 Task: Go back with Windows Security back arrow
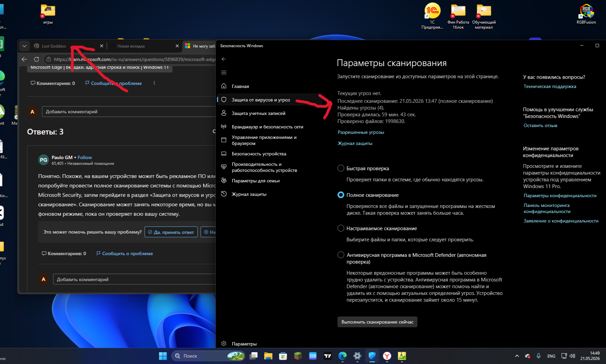[224, 59]
